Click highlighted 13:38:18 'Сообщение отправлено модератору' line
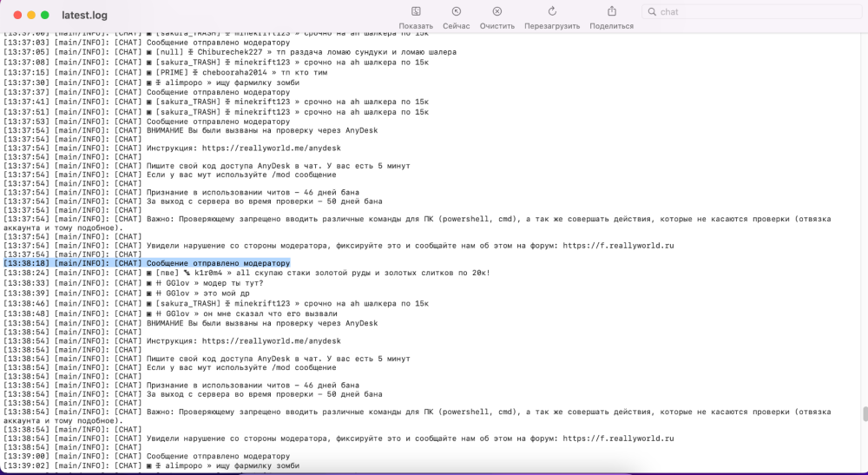The image size is (868, 475). click(x=147, y=263)
